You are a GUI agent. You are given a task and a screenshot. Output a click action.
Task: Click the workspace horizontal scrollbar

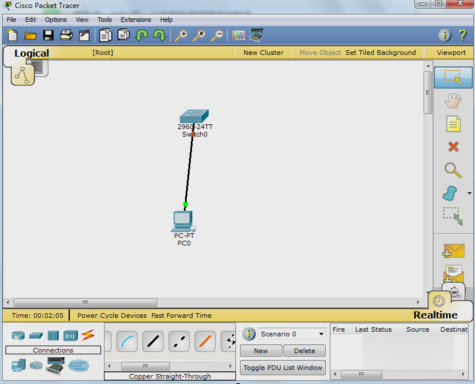coord(212,302)
